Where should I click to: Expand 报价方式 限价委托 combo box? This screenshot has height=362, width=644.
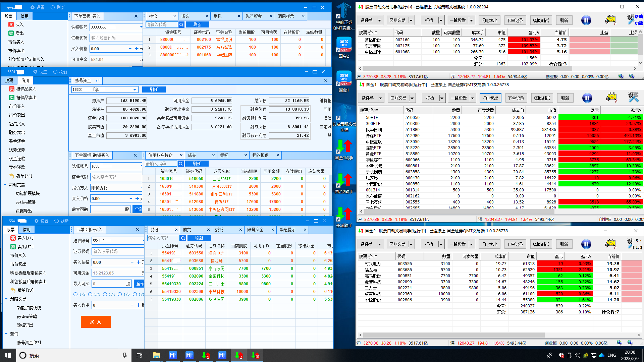pyautogui.click(x=141, y=188)
